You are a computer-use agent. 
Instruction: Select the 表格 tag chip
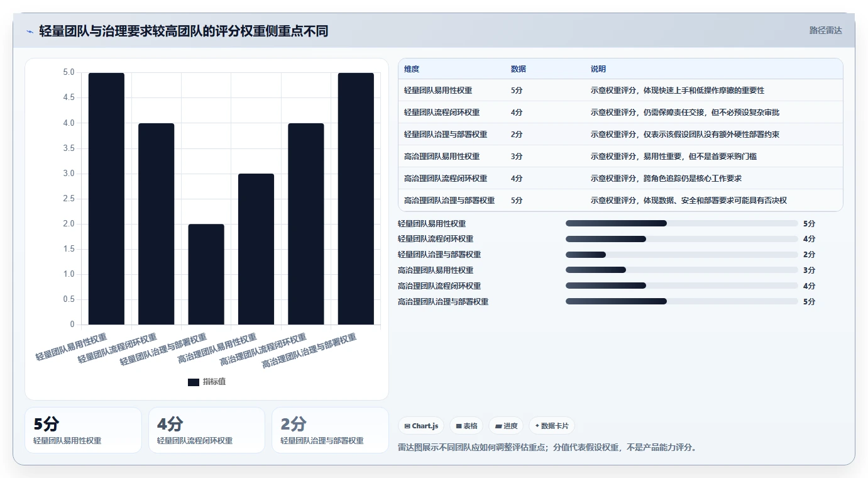(466, 426)
